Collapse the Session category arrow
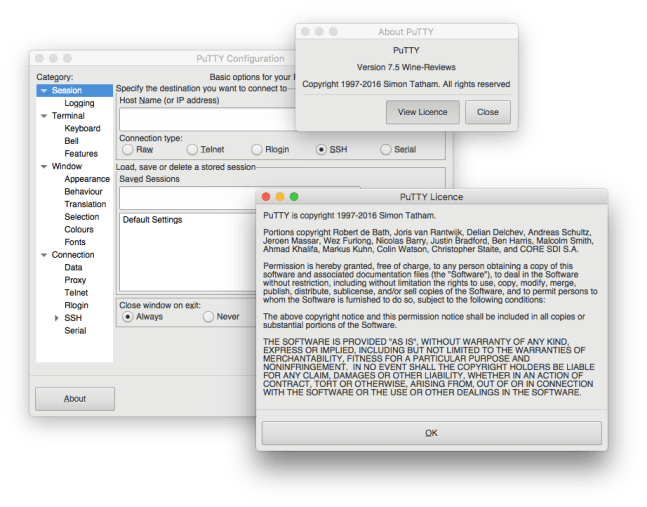 (44, 90)
